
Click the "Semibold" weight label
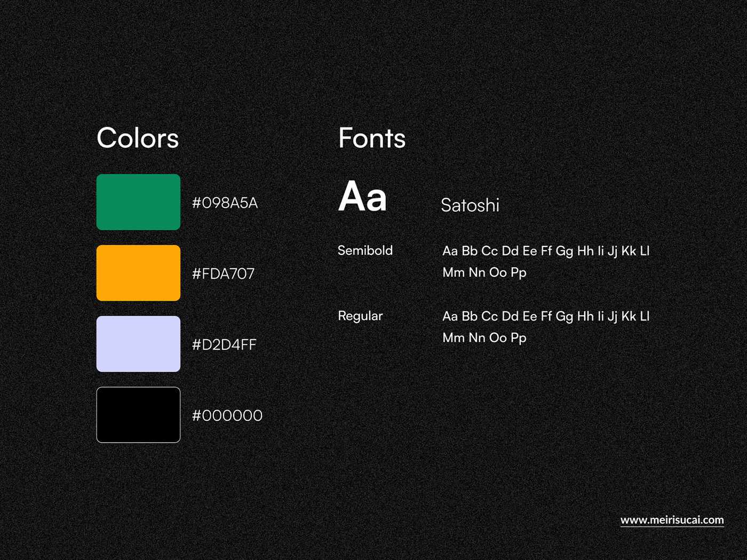point(365,251)
